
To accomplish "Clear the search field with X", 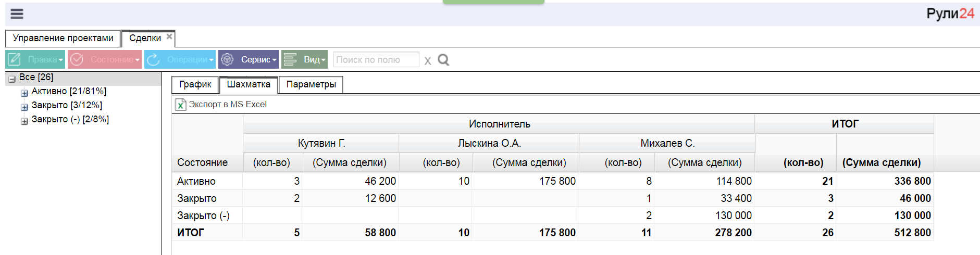I will click(428, 61).
